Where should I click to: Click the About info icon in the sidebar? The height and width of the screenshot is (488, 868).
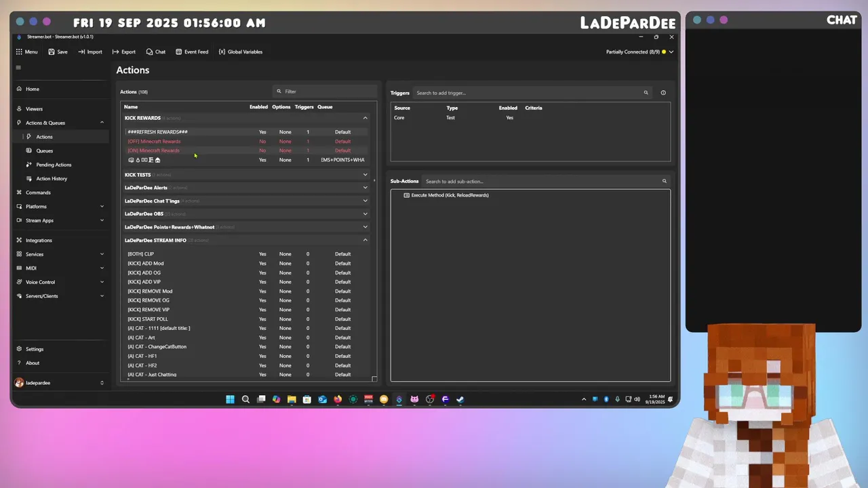point(19,363)
